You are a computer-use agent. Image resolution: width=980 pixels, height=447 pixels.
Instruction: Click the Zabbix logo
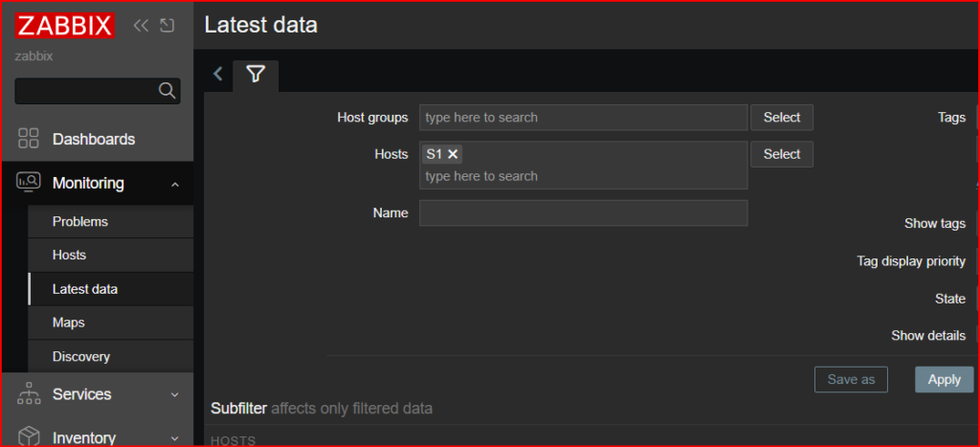point(65,26)
